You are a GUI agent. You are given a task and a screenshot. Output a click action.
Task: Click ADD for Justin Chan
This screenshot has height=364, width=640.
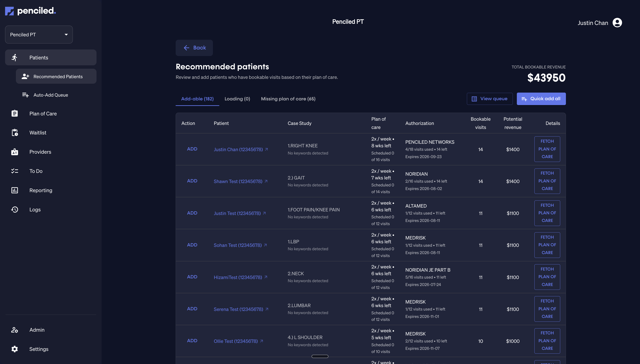click(192, 149)
